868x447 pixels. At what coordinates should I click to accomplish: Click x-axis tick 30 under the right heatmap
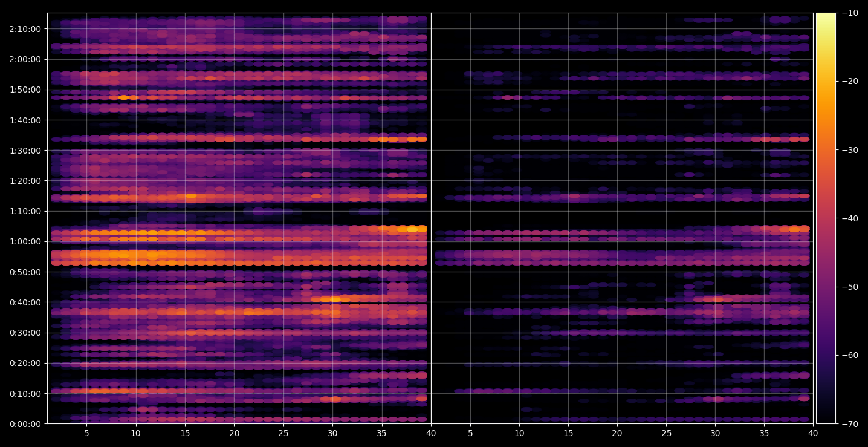pyautogui.click(x=715, y=433)
